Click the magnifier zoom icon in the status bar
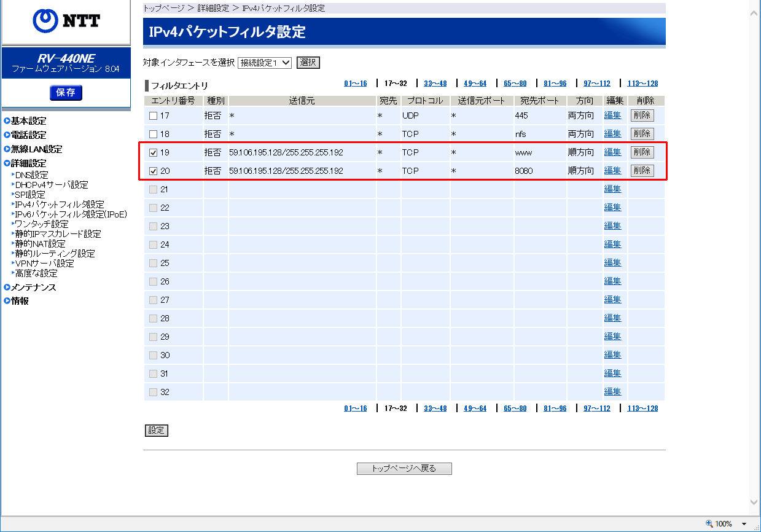Image resolution: width=761 pixels, height=532 pixels. (x=709, y=524)
